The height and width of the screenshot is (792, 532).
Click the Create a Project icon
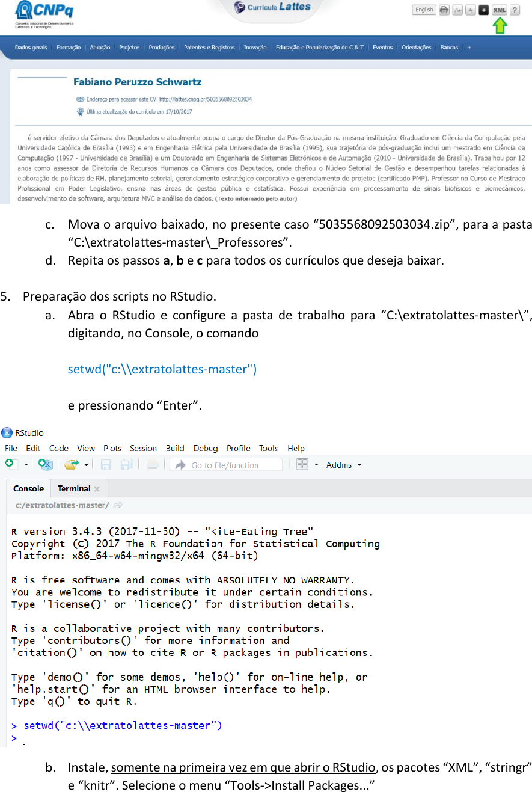[x=46, y=464]
